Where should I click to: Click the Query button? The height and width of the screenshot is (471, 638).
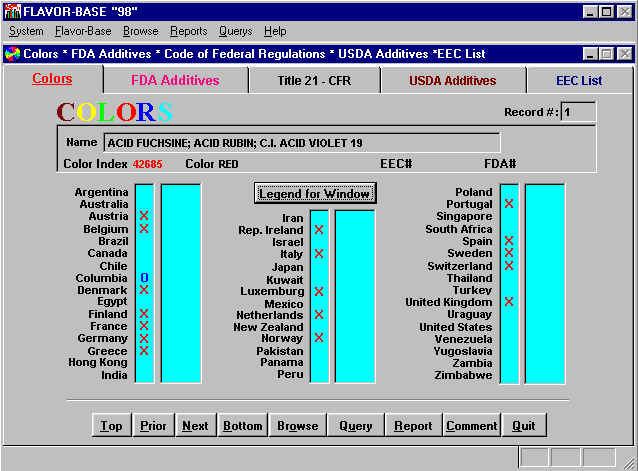click(x=356, y=425)
